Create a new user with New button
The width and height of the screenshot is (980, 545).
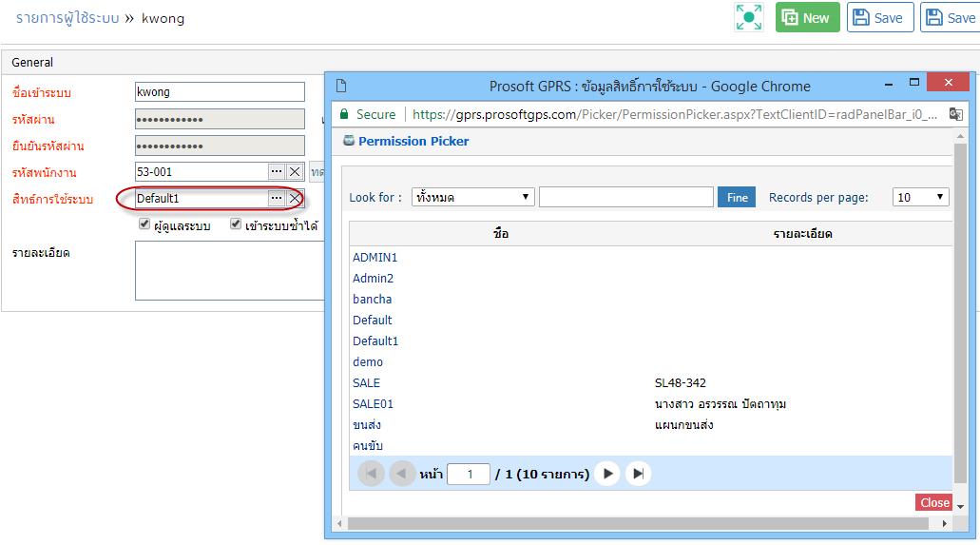click(807, 17)
